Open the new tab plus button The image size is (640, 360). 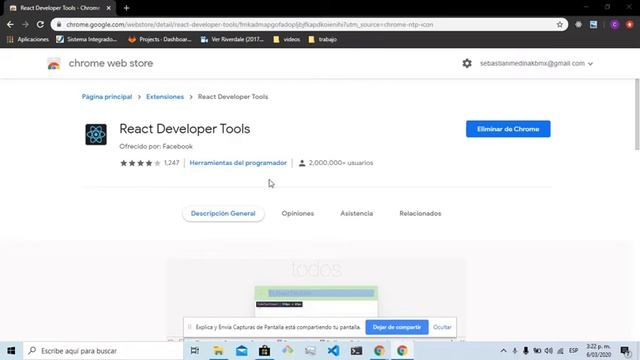pos(126,8)
